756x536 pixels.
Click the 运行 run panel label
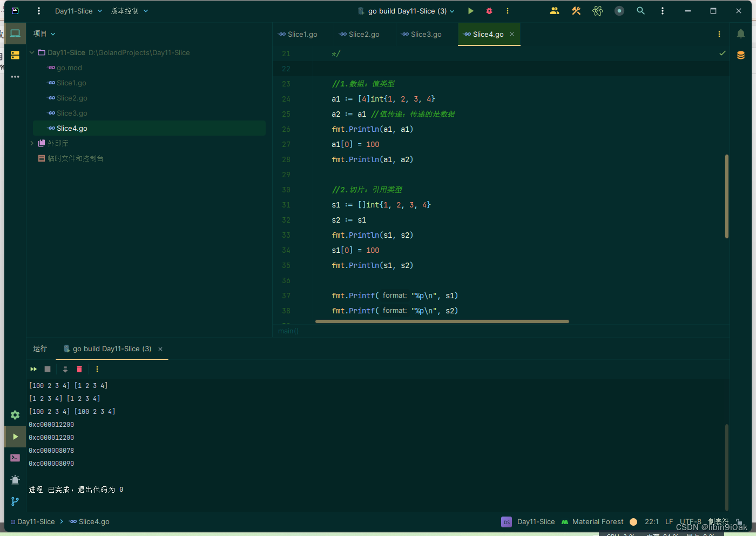click(40, 349)
